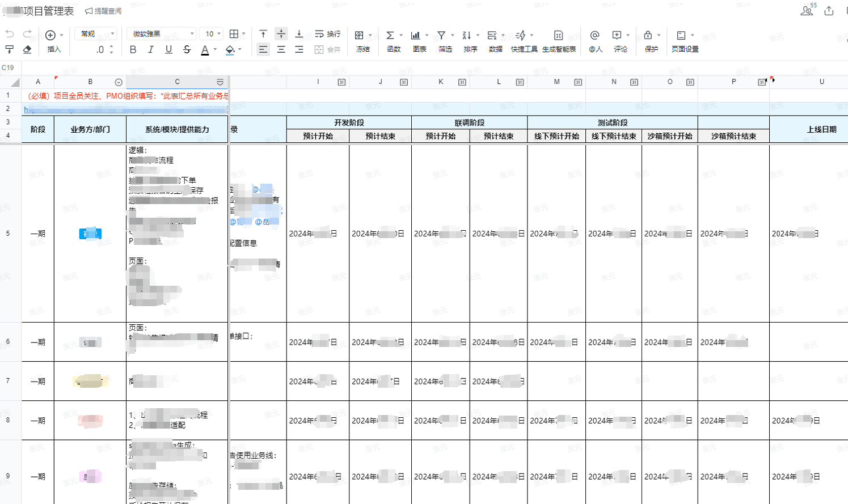The height and width of the screenshot is (504, 848).
Task: Expand the 页面设置 dropdown arrow
Action: [x=692, y=35]
